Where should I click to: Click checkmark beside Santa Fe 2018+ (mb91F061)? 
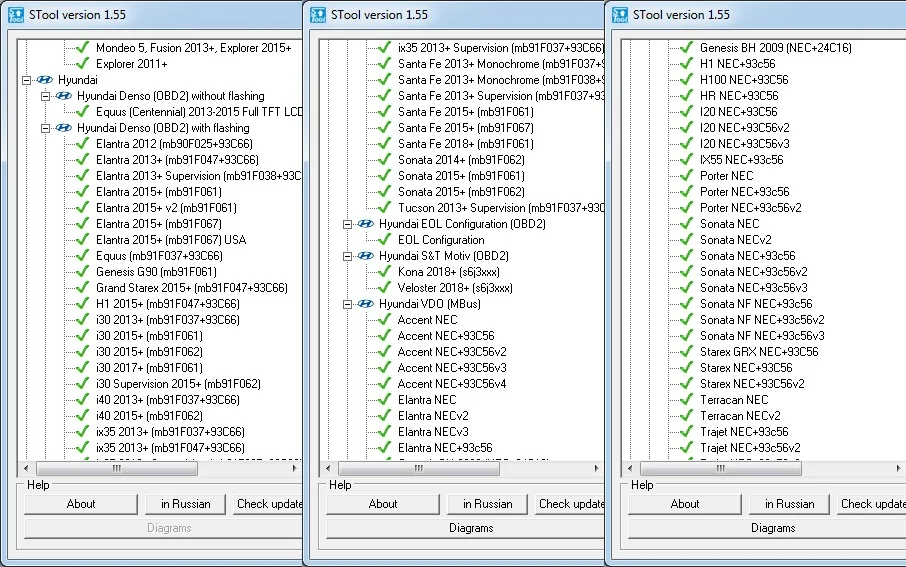(385, 143)
